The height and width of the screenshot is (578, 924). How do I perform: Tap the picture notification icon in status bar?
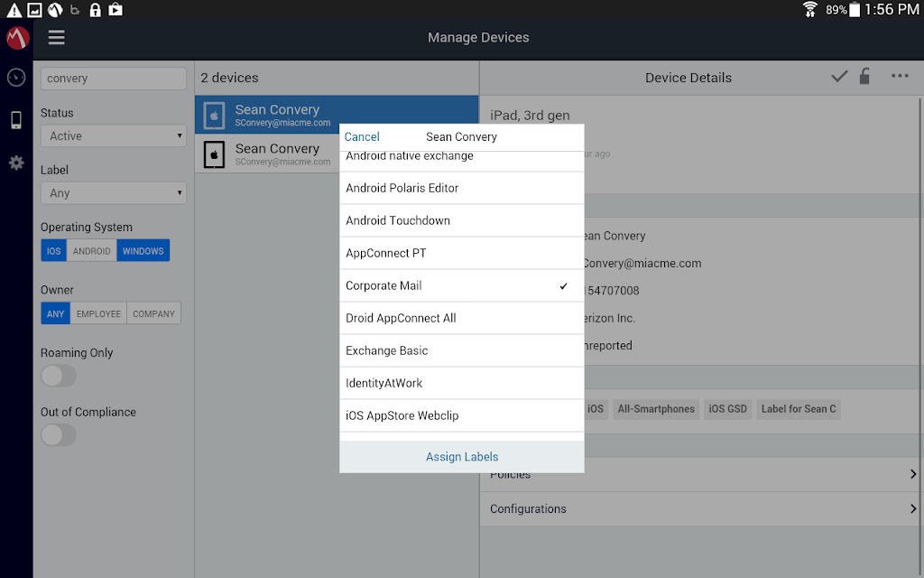(35, 10)
